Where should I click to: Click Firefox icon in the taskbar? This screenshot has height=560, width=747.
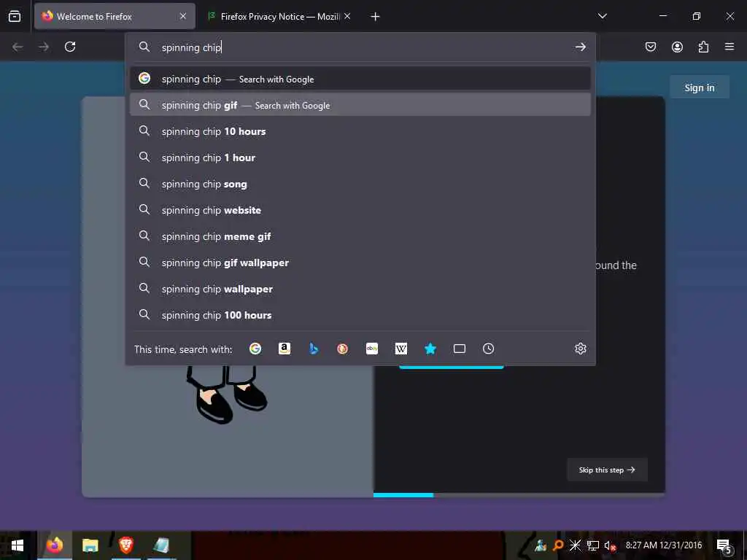(x=54, y=545)
